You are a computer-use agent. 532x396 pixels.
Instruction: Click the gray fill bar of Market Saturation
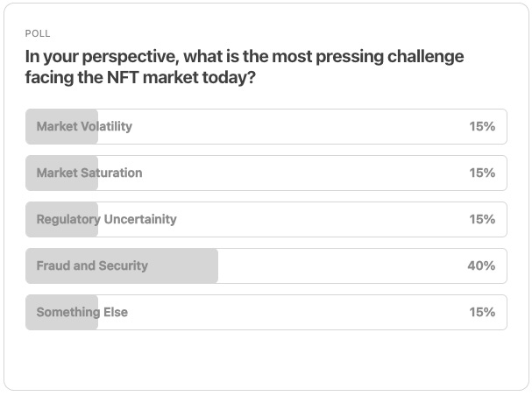(x=61, y=173)
